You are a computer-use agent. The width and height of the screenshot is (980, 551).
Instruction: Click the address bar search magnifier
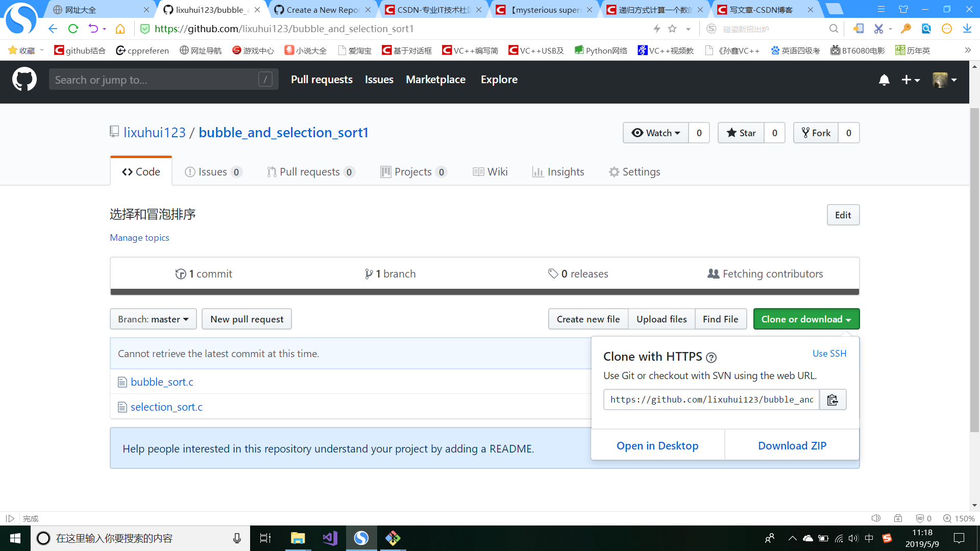pos(834,29)
